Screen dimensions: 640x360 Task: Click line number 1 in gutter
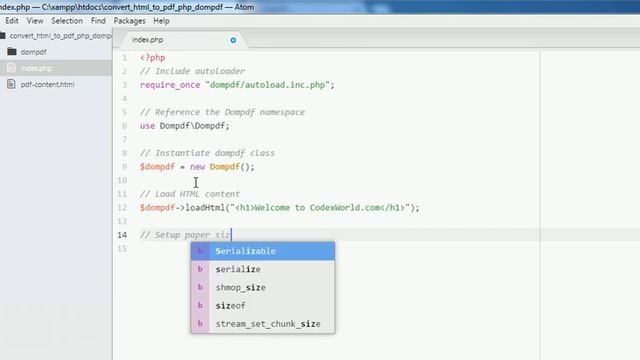tap(124, 58)
